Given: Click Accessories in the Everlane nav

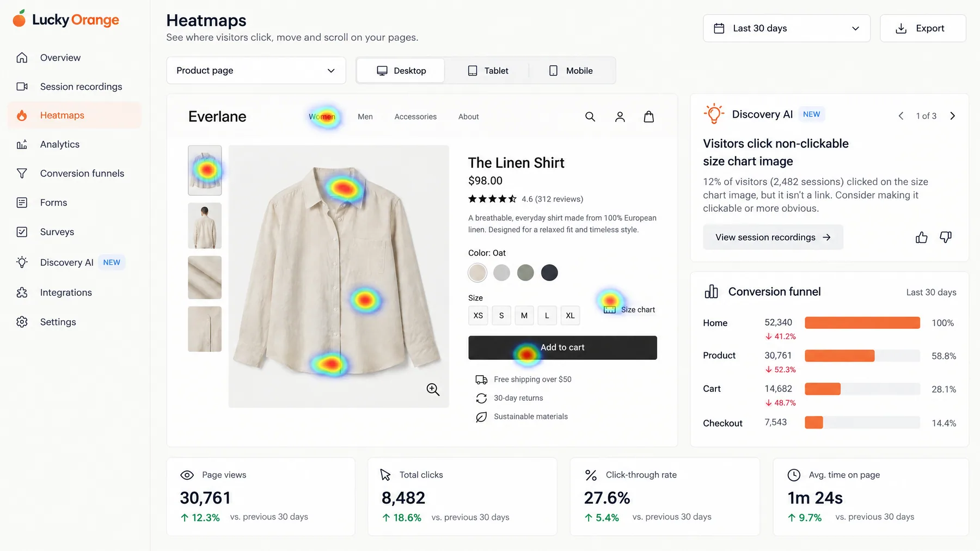Looking at the screenshot, I should (x=415, y=117).
